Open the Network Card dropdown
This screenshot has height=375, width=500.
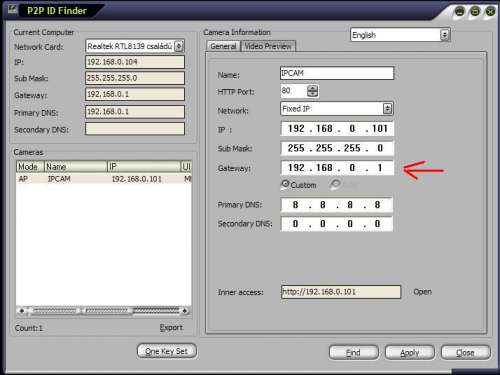(x=179, y=46)
